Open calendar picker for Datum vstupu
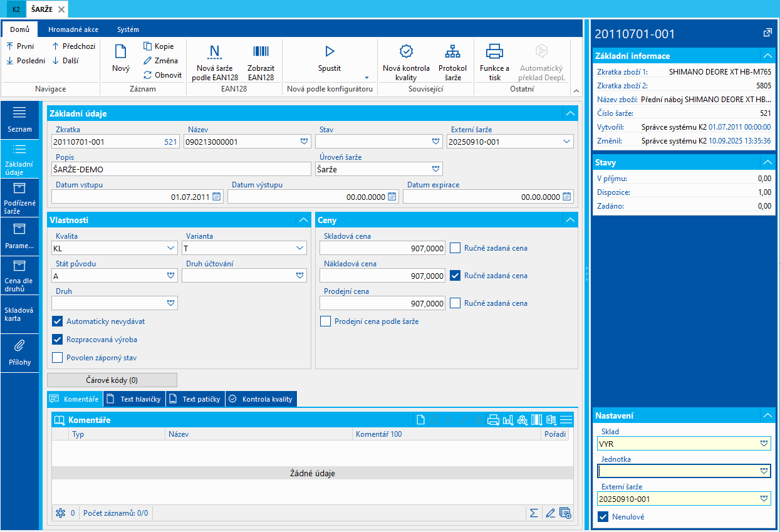This screenshot has height=532, width=780. 216,197
